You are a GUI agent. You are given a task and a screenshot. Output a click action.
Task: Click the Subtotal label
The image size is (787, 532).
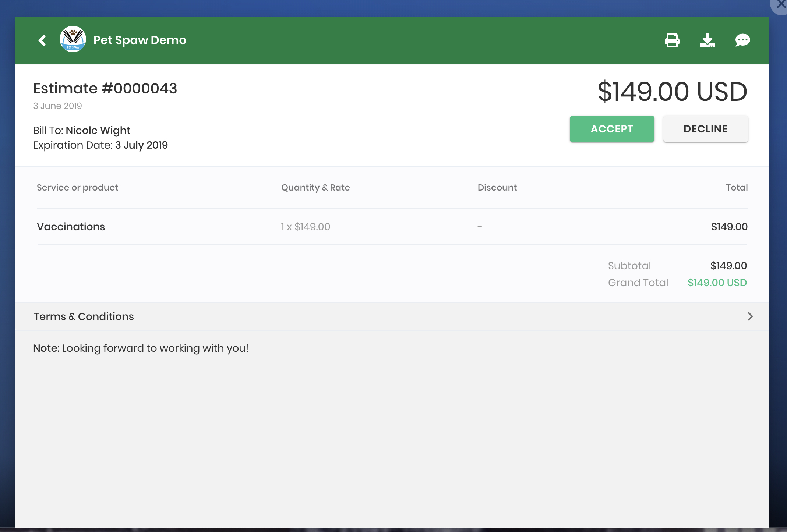(629, 266)
